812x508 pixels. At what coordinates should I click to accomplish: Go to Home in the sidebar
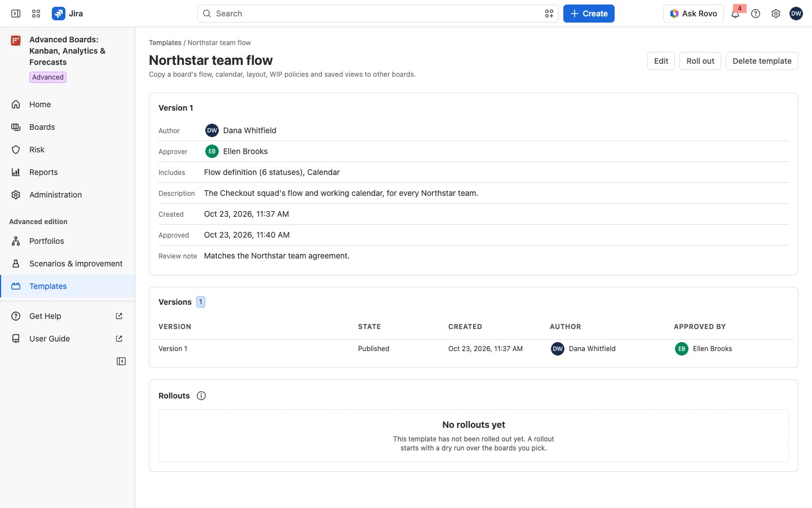tap(68, 104)
